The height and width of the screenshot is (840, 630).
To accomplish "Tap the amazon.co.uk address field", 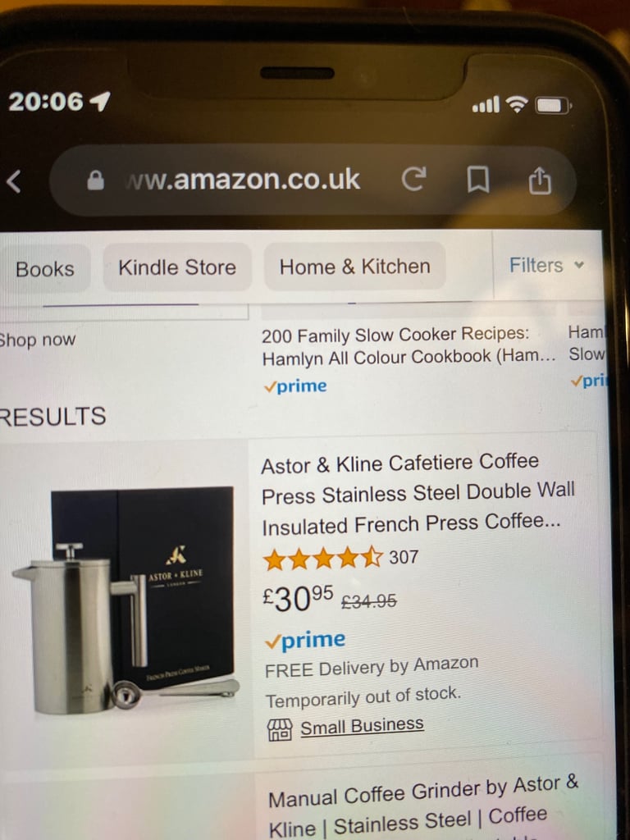I will [242, 180].
